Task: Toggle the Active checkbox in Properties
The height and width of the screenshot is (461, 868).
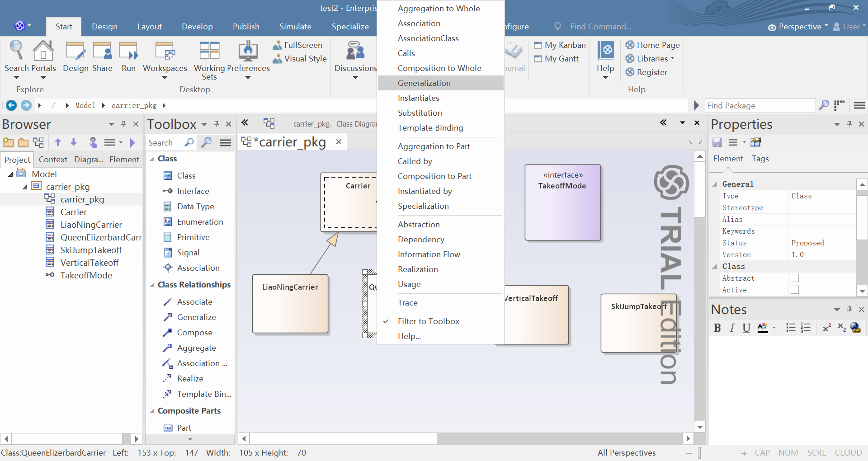Action: pyautogui.click(x=795, y=290)
